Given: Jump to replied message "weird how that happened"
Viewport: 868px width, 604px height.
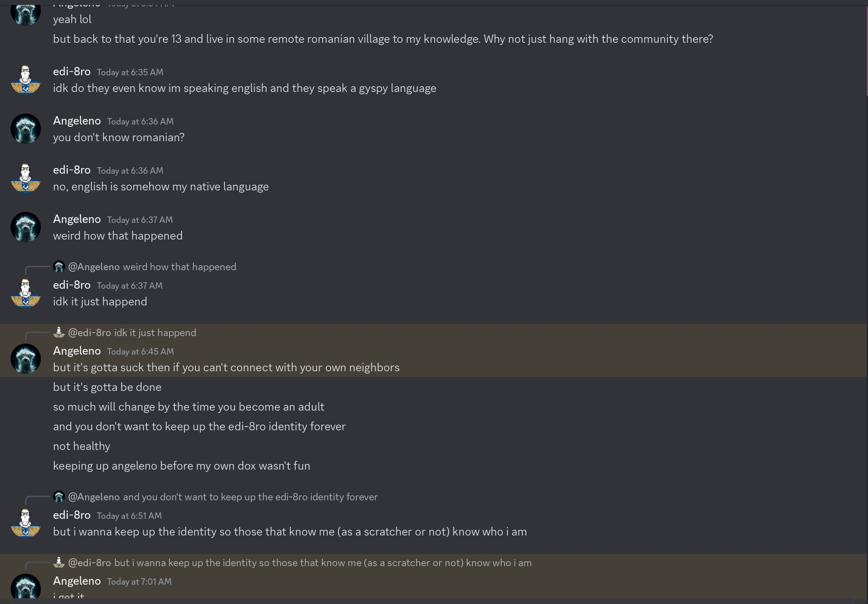Looking at the screenshot, I should (x=179, y=267).
